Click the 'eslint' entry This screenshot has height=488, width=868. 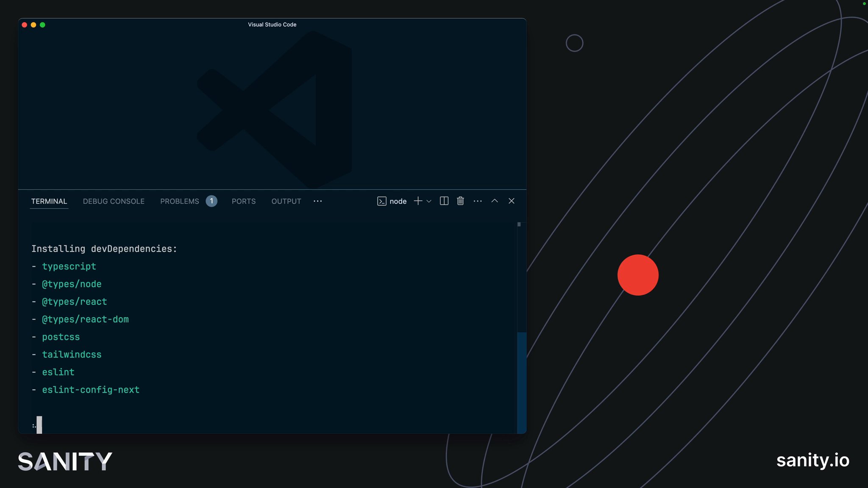pos(58,372)
